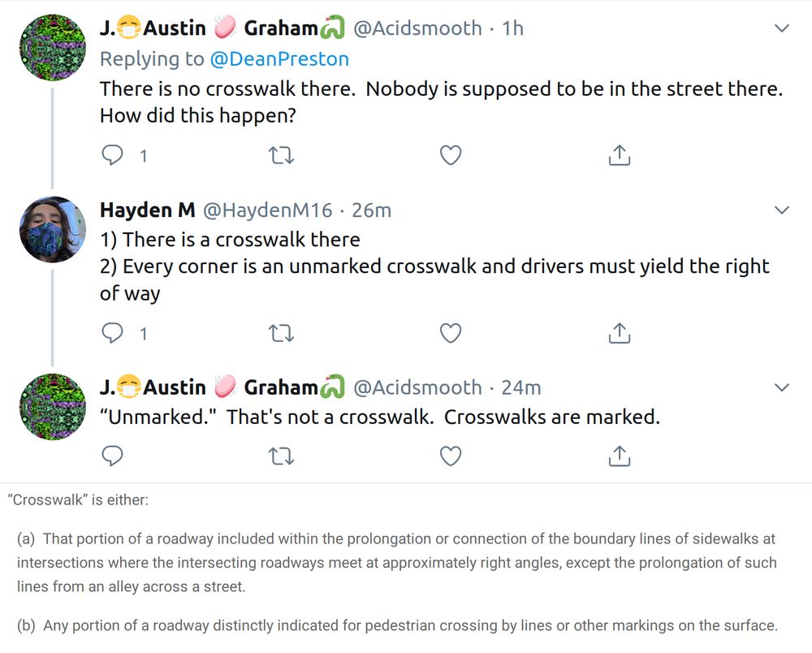Screen dimensions: 812x653
Task: Open the share menu on Hayden M's tweet
Action: click(x=620, y=333)
